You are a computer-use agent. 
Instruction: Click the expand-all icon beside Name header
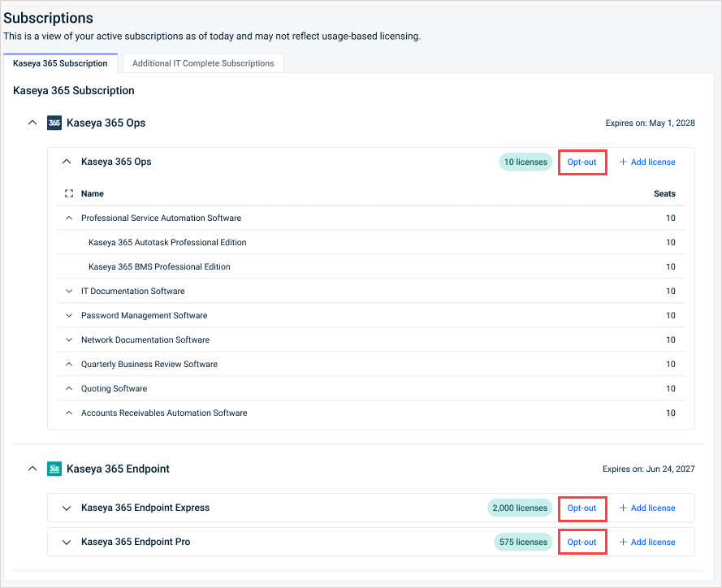tap(69, 193)
